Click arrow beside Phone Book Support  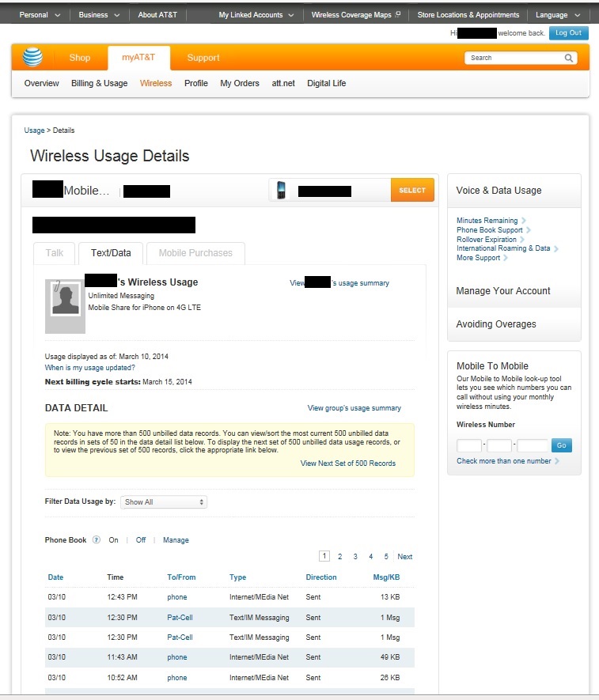[x=529, y=230]
